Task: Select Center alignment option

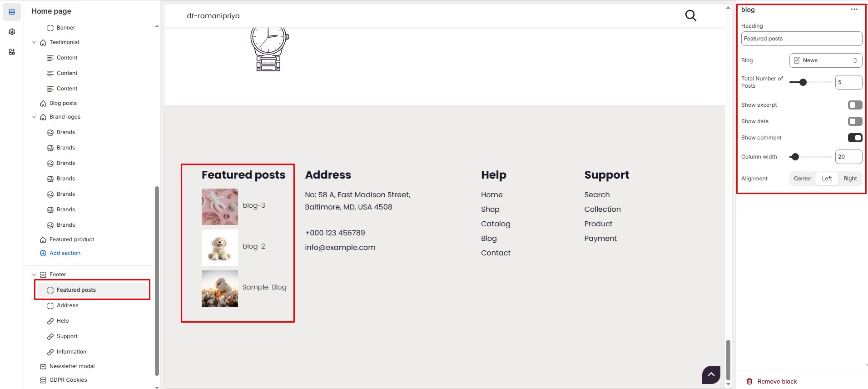Action: coord(802,179)
